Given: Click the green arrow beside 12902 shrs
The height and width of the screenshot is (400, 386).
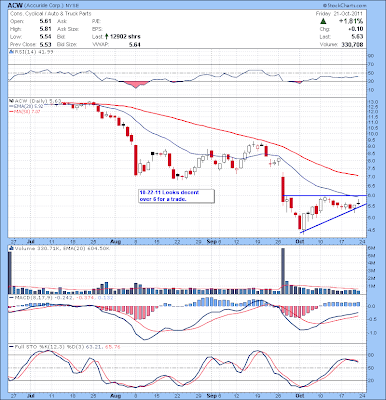Looking at the screenshot, I should (x=106, y=36).
